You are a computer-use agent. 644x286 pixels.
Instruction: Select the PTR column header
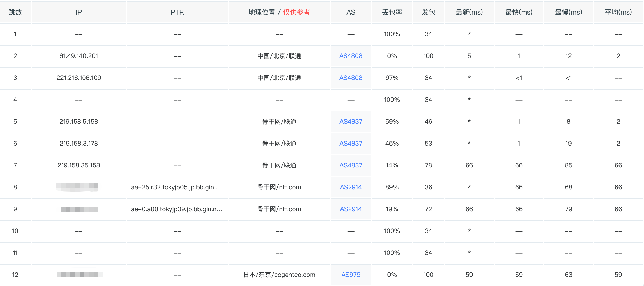click(x=177, y=12)
